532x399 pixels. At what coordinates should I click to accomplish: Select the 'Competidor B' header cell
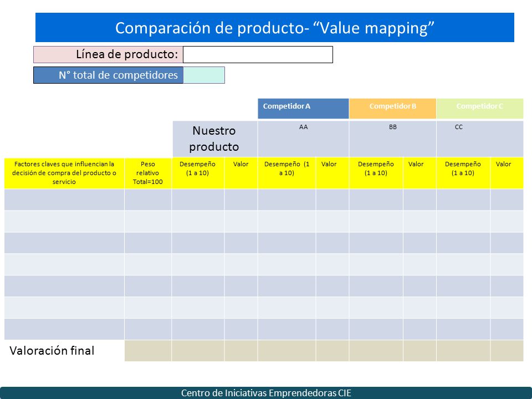tap(392, 109)
